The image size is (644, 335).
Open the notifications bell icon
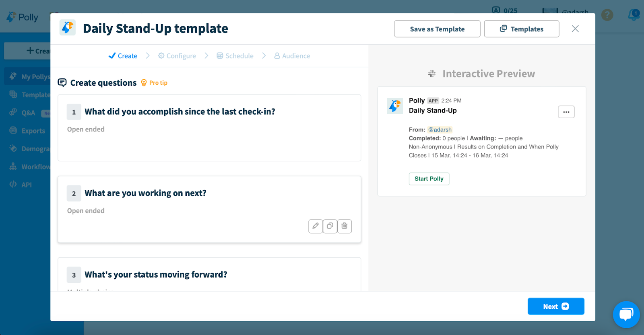[x=634, y=15]
